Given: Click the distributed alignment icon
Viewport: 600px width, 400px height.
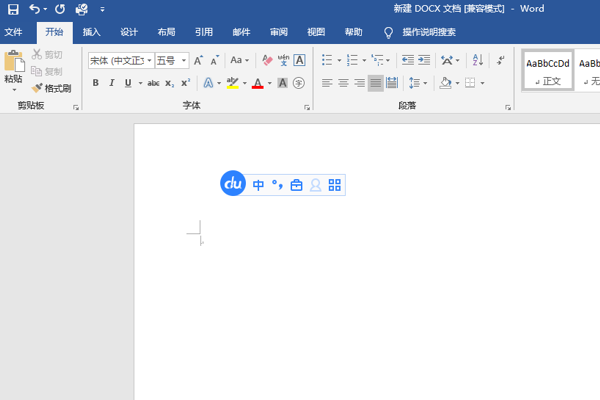Looking at the screenshot, I should point(392,83).
